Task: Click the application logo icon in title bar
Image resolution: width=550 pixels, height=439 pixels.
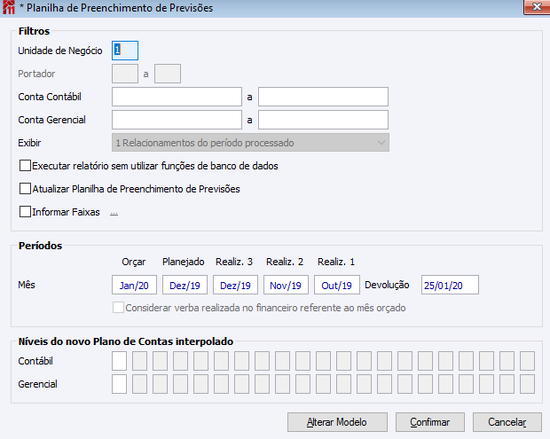Action: click(x=8, y=7)
